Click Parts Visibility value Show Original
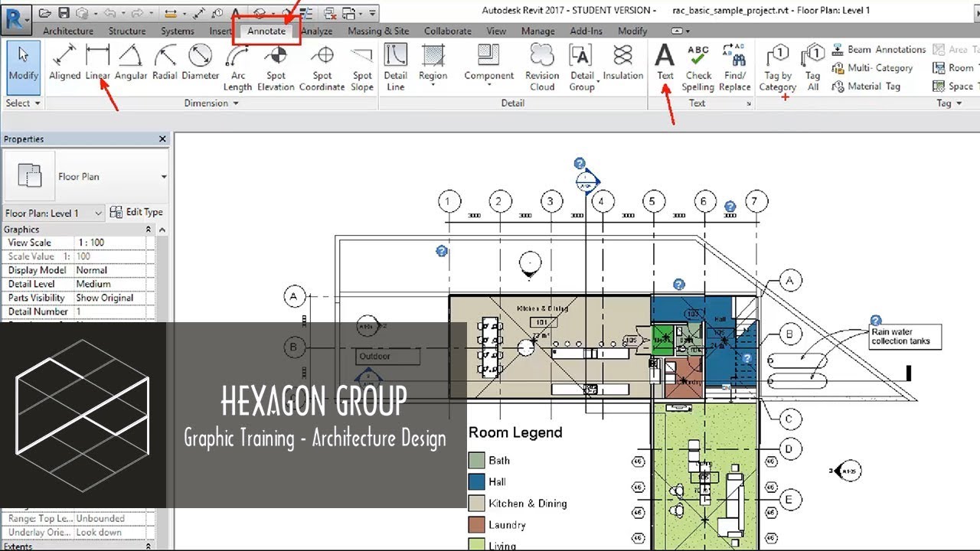This screenshot has height=551, width=980. pyautogui.click(x=111, y=298)
